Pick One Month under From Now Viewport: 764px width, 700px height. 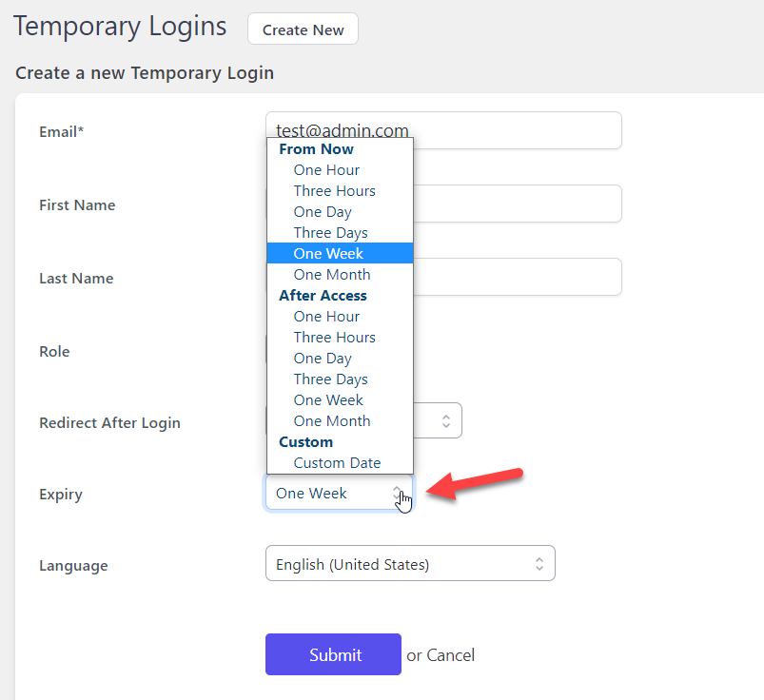[340, 274]
